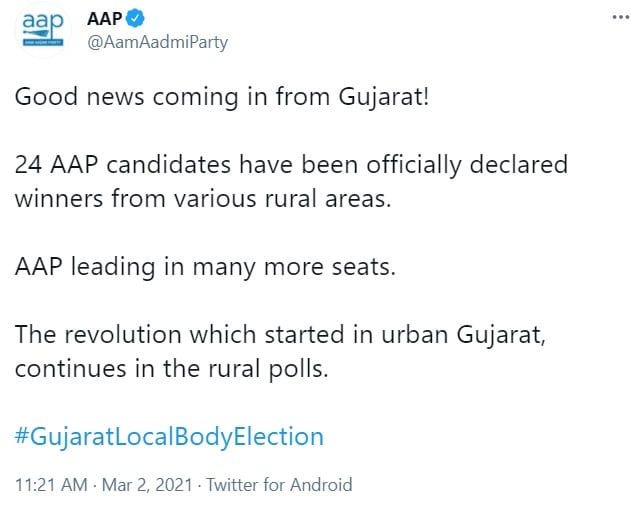Viewport: 631px width, 509px height.
Task: Click the 'winners from various rural areas' line
Action: click(x=203, y=199)
